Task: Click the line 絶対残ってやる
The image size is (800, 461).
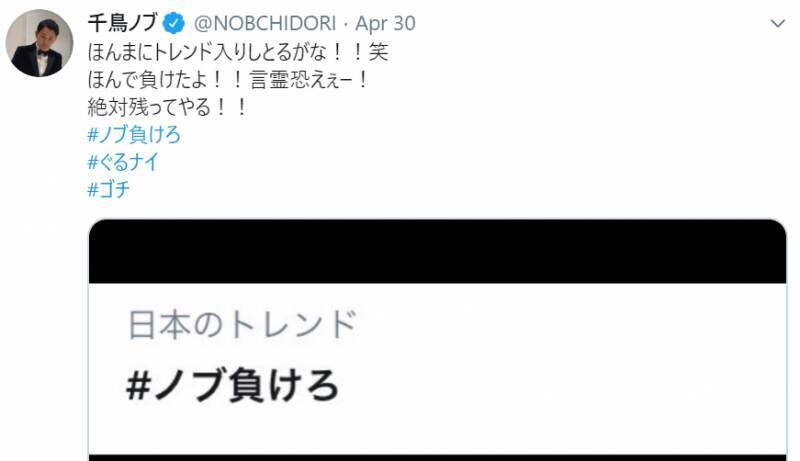Action: pos(149,107)
